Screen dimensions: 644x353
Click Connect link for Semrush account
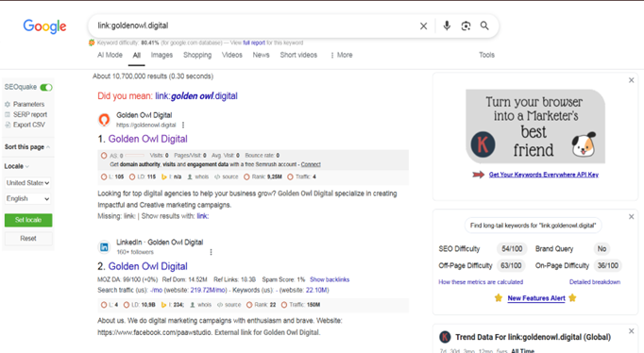pos(311,164)
